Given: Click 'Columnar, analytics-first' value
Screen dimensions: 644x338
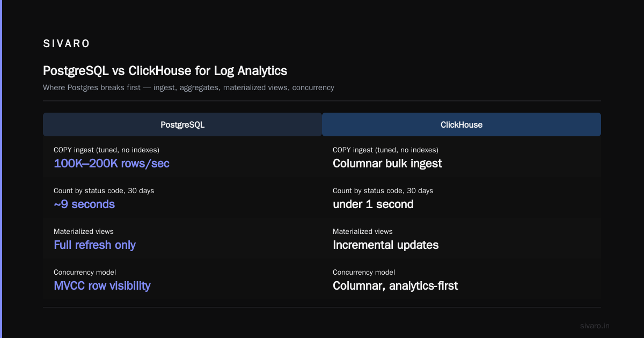Looking at the screenshot, I should [x=396, y=286].
